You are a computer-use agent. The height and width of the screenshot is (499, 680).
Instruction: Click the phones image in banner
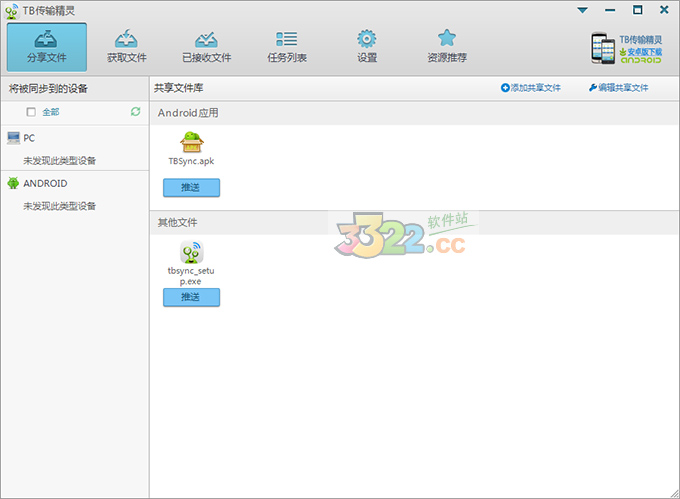[603, 48]
